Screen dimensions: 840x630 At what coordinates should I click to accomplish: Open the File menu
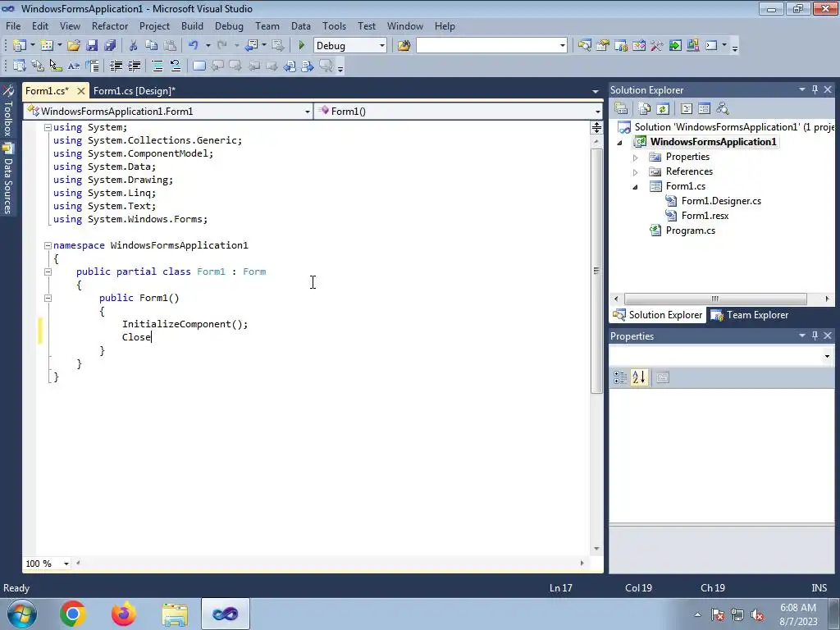[13, 25]
